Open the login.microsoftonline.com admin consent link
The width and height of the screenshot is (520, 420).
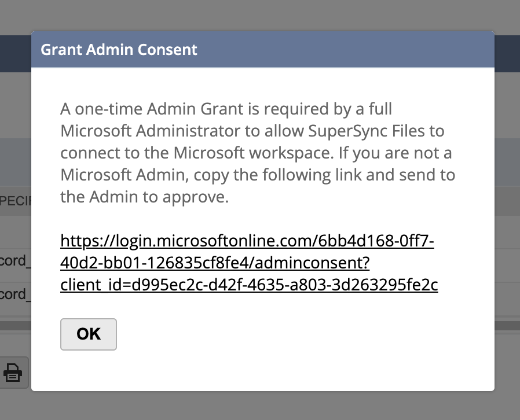click(247, 241)
